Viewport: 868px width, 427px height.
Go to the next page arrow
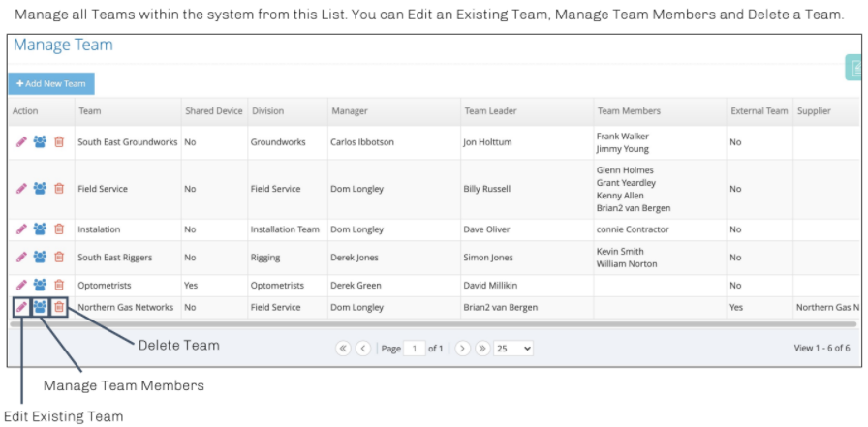(x=462, y=349)
